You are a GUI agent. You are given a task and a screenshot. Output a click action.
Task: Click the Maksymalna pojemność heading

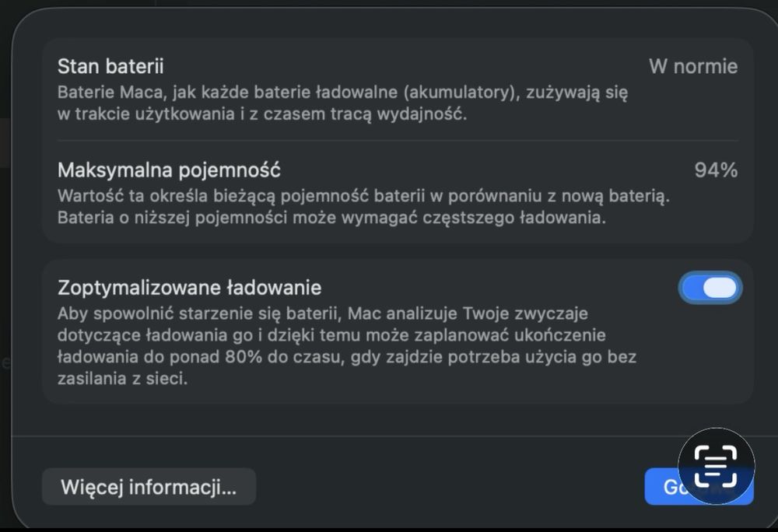169,170
